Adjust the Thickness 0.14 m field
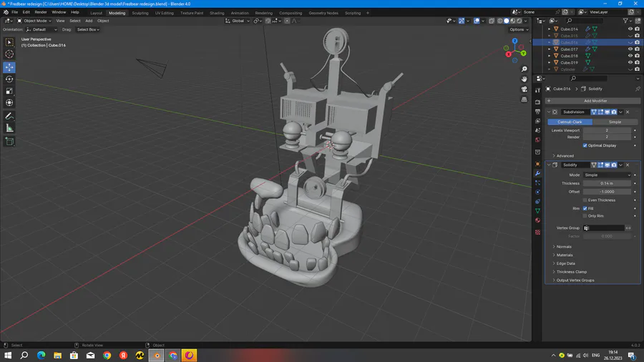644x362 pixels. click(607, 183)
